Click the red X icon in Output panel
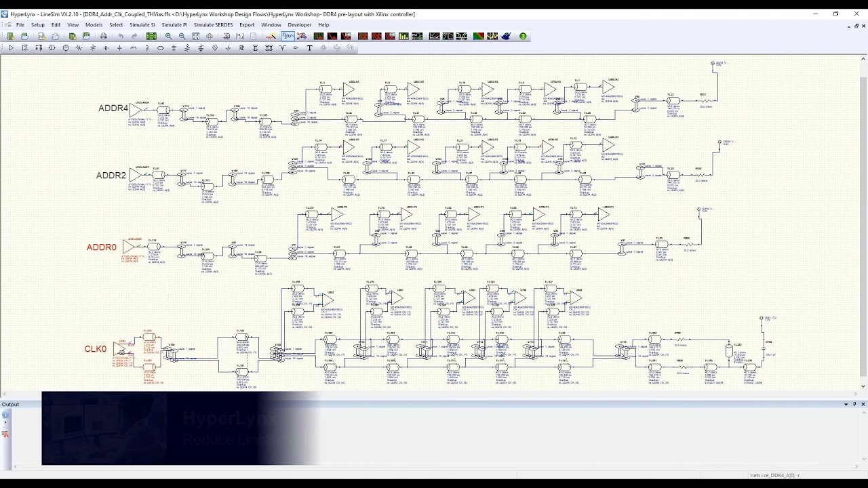Image resolution: width=868 pixels, height=488 pixels. click(5, 434)
